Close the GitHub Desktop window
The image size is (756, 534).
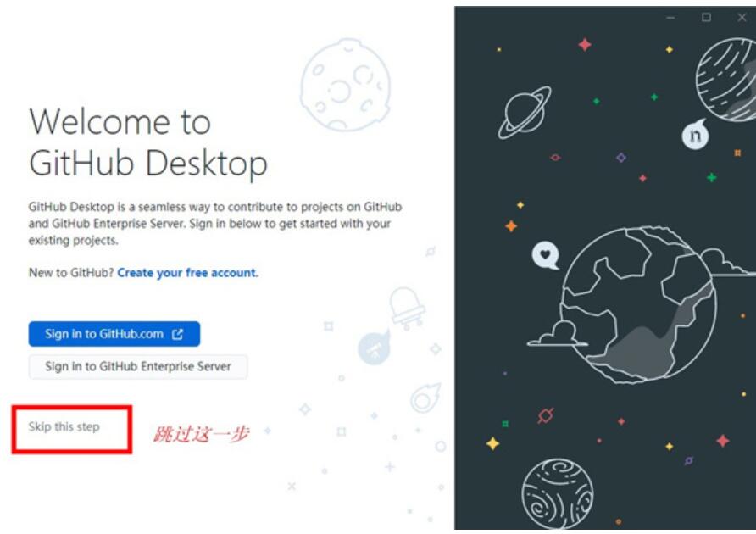pos(742,18)
